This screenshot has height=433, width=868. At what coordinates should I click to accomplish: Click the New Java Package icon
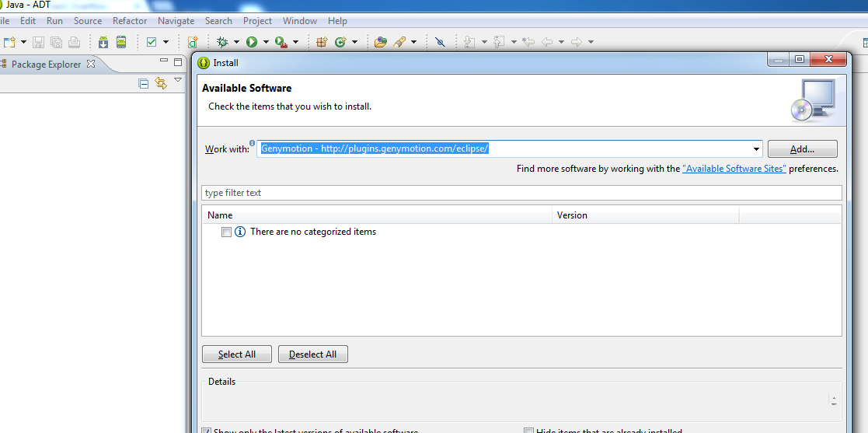tap(322, 42)
